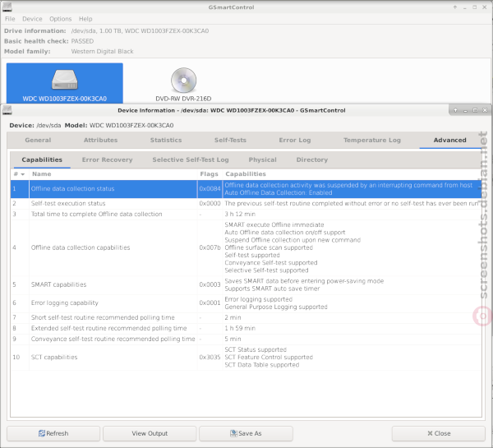Screen dimensions: 493x448
Task: Select row 'Self-test execution status'
Action: tap(246, 203)
